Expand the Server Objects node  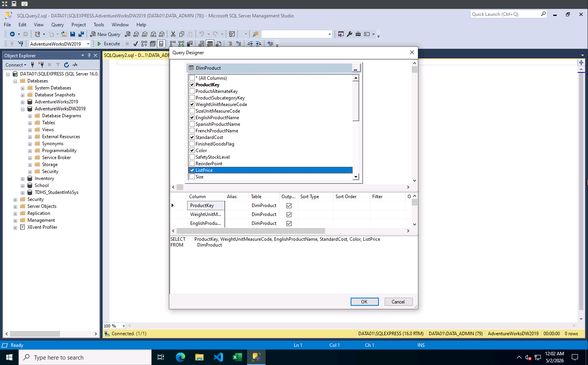click(15, 207)
